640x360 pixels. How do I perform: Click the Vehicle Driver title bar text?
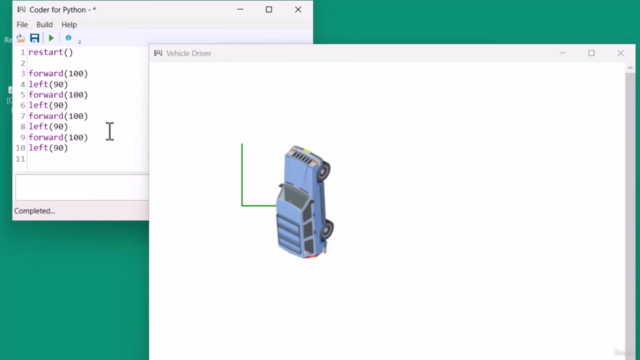point(189,53)
